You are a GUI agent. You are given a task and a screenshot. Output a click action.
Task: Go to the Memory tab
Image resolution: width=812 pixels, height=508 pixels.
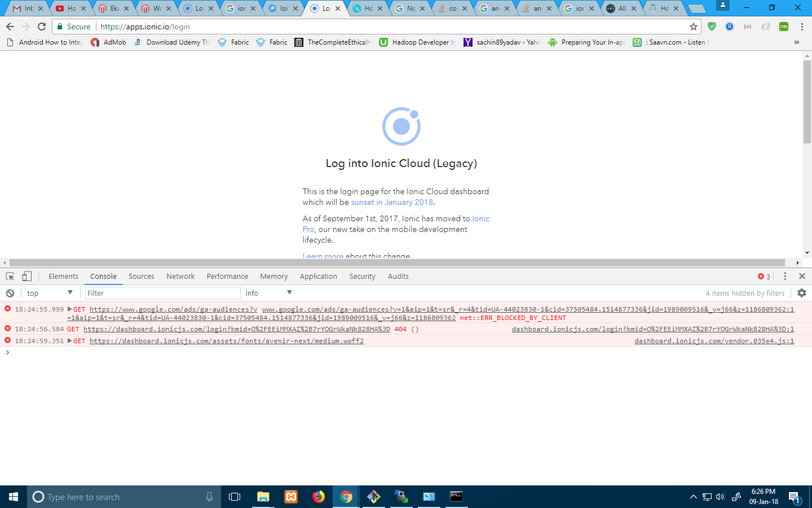pos(274,276)
